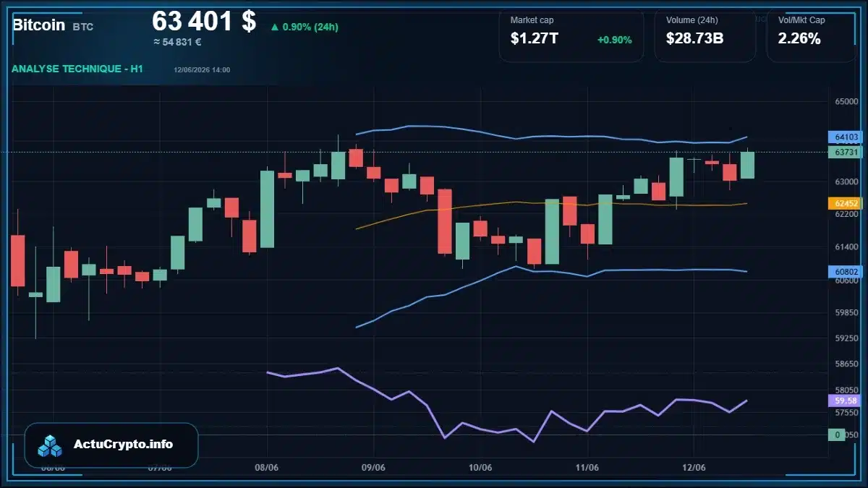Click the ≈ 54 831 € conversion
Screen dimensions: 868x488
pyautogui.click(x=177, y=42)
